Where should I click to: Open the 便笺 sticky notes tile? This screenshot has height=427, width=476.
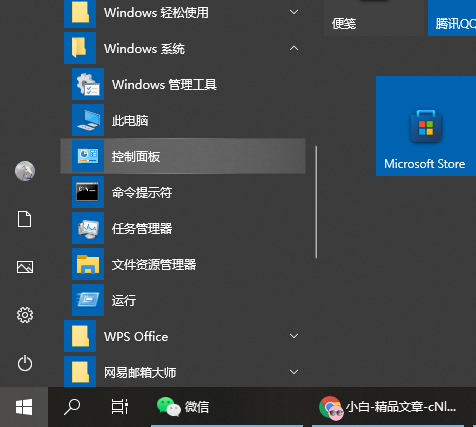click(x=374, y=18)
